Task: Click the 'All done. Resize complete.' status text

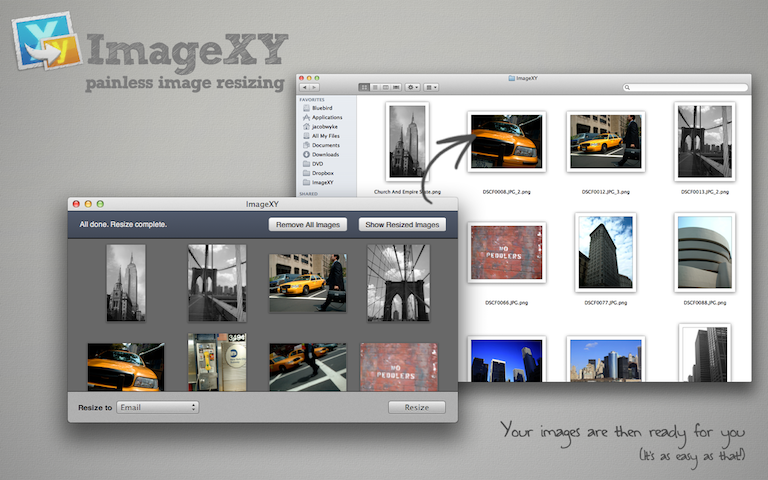Action: (123, 224)
